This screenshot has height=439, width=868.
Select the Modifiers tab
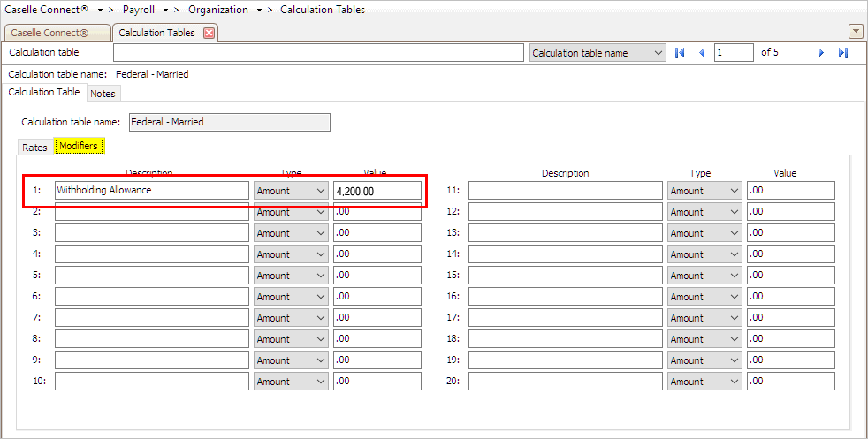point(79,147)
